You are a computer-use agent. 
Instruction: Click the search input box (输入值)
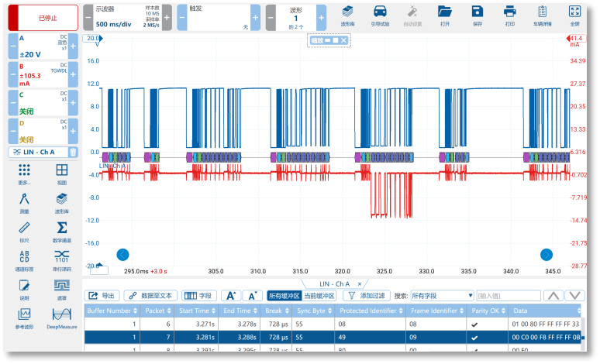pos(508,296)
